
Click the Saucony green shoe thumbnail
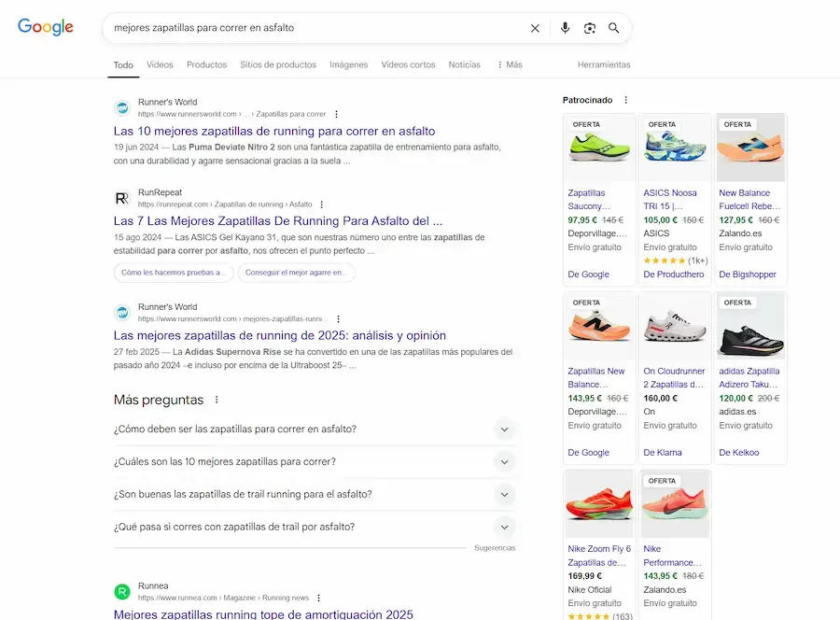click(x=599, y=148)
